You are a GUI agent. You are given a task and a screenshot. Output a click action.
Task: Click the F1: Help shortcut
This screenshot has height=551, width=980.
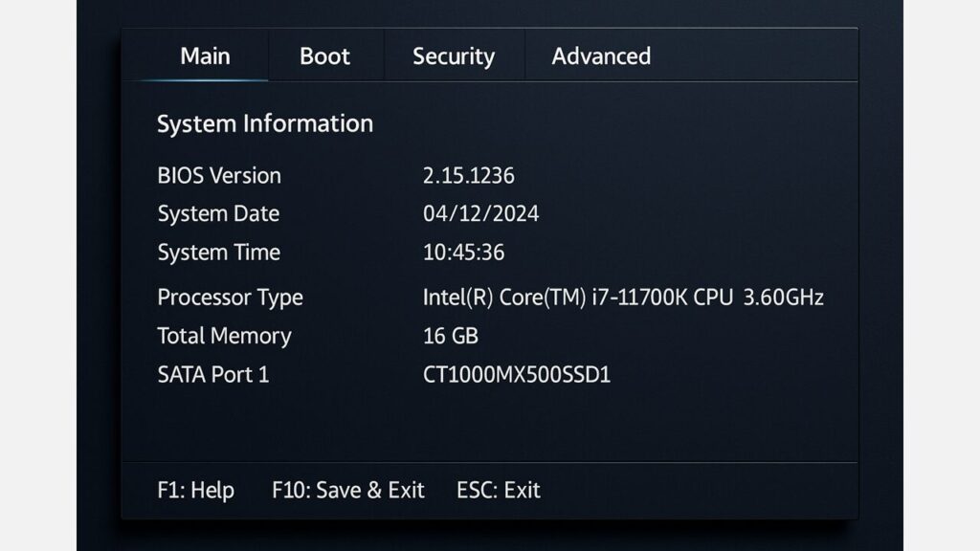pyautogui.click(x=195, y=490)
